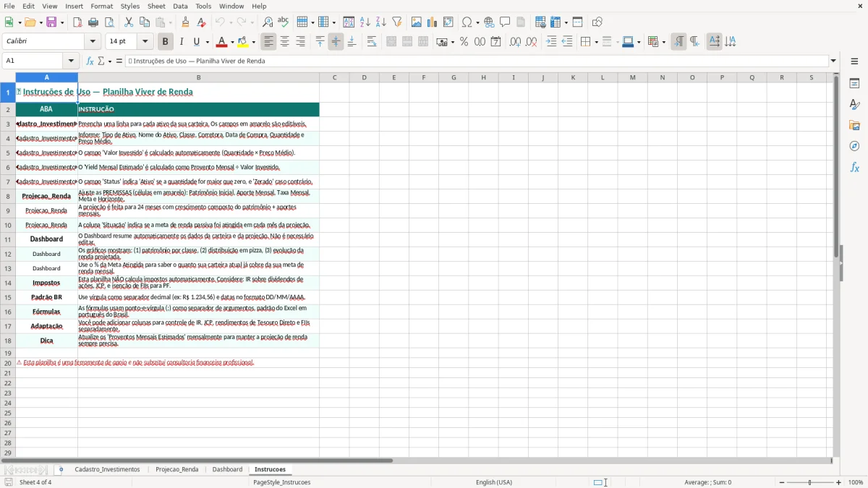Click the Clone Formatting paintbrush icon
Screen dimensions: 868x488
click(185, 22)
